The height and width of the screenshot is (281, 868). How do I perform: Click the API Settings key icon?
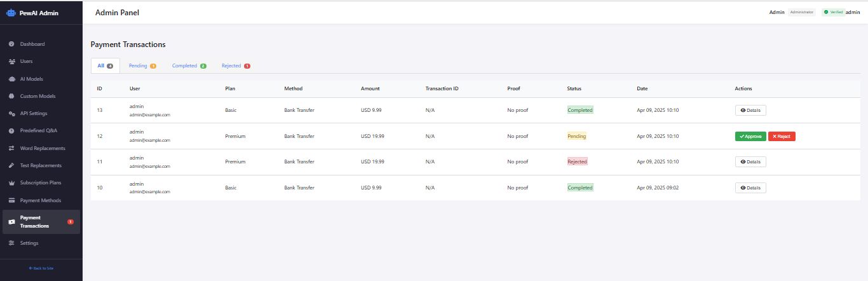(11, 114)
